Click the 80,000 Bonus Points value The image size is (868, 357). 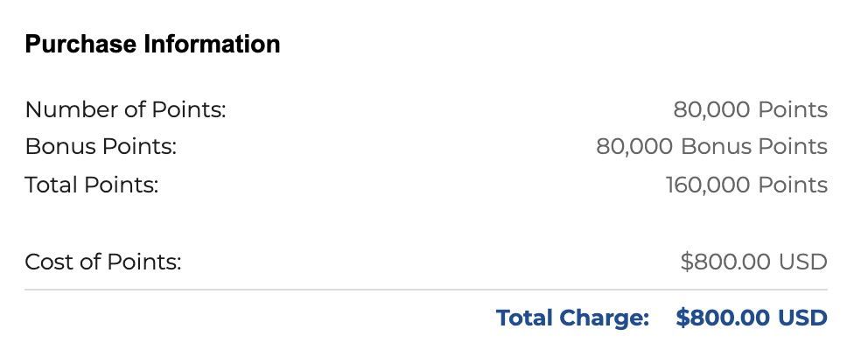pos(711,147)
